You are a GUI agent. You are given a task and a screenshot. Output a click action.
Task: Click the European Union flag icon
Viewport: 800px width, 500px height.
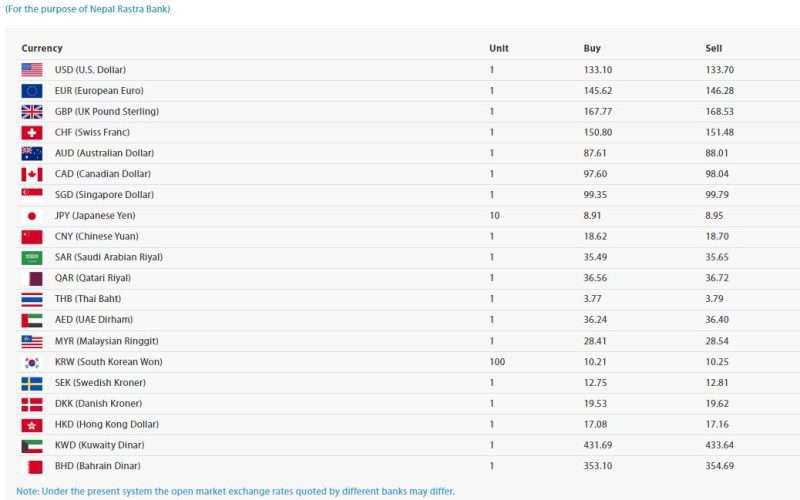(32, 91)
